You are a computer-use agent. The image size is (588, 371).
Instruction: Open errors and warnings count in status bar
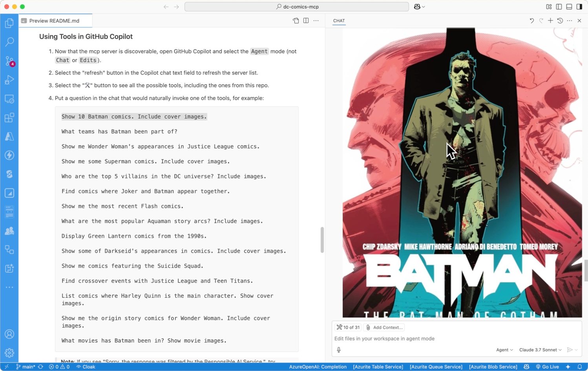coord(59,367)
